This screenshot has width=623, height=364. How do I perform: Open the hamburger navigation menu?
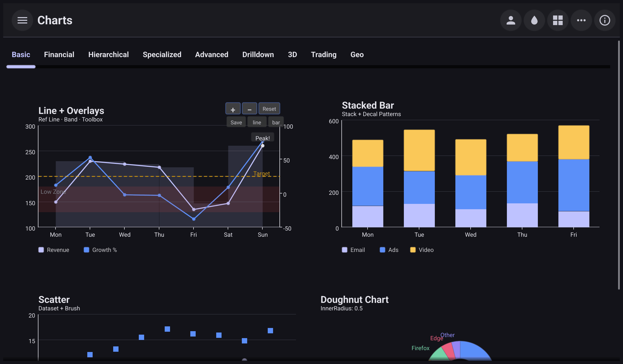(x=22, y=20)
